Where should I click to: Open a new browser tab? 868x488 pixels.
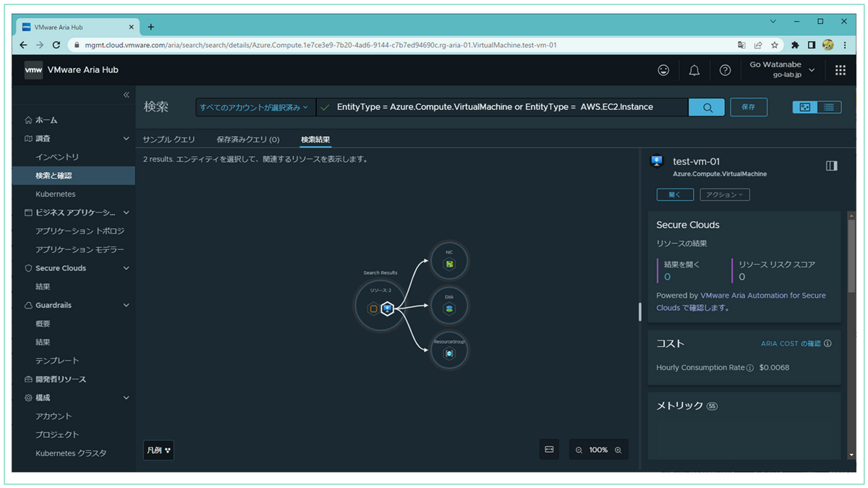click(x=151, y=27)
